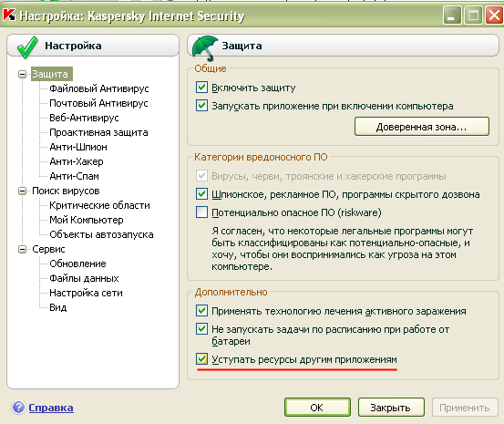
Task: Toggle Шпионское, рекламное ПО checkbox
Action: coord(201,194)
